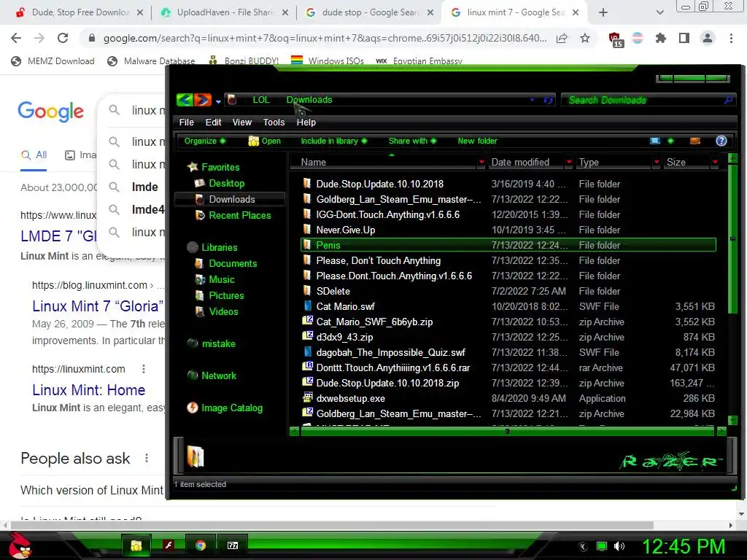Click the orange Forward arrow in Explorer
The image size is (747, 560).
(x=203, y=100)
